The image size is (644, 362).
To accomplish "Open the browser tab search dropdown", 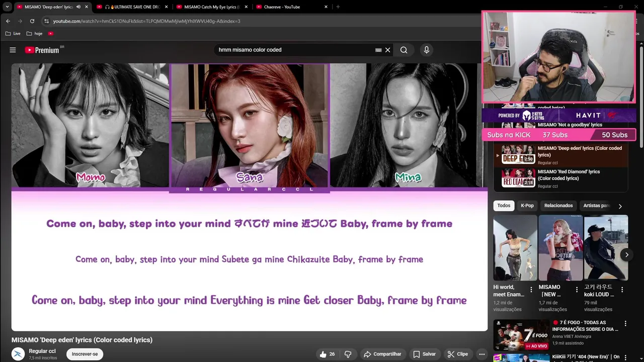I will 7,7.
